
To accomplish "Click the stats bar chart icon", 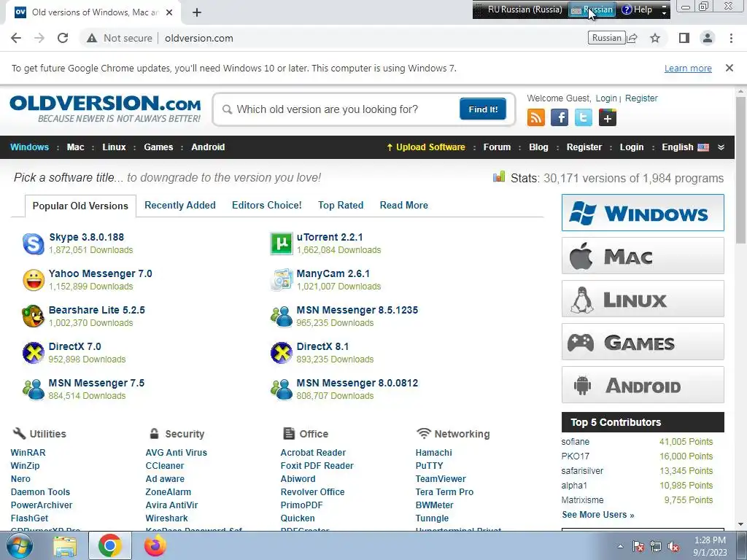I will (499, 177).
